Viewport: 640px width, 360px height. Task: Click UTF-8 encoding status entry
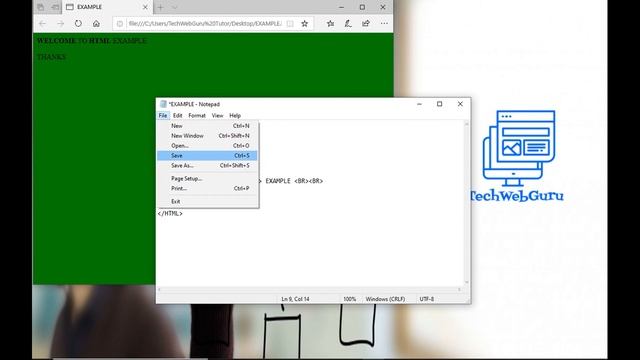[x=427, y=299]
